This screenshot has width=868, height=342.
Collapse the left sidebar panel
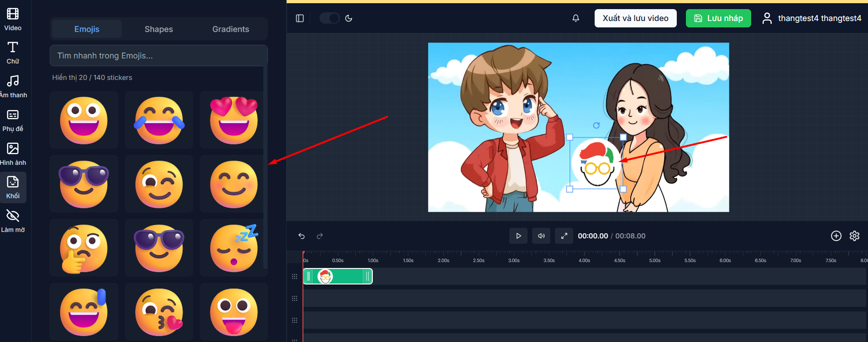tap(300, 18)
